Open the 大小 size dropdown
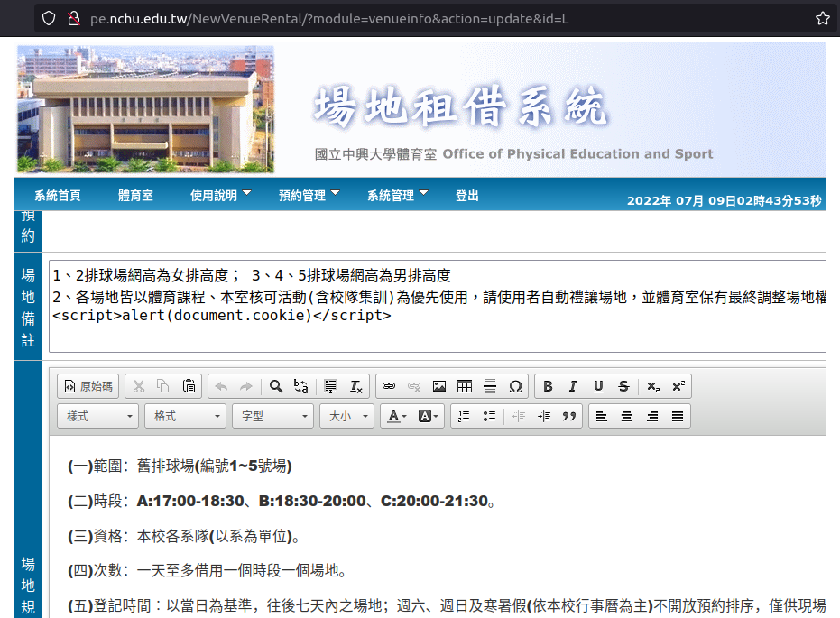This screenshot has height=618, width=840. [347, 416]
